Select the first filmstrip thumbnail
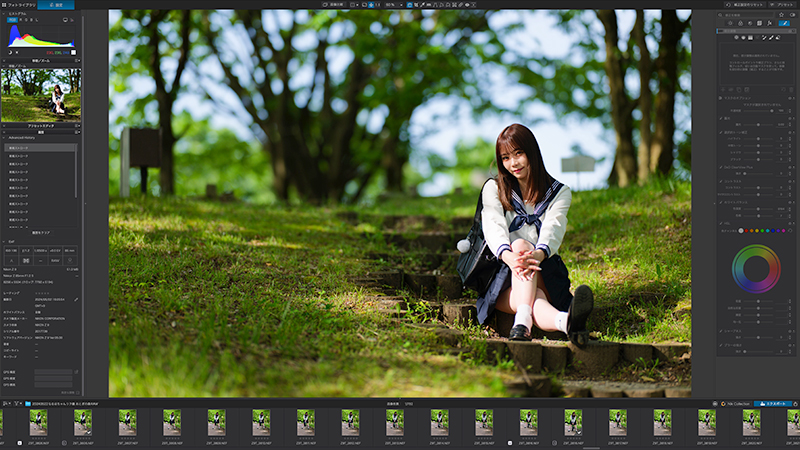The height and width of the screenshot is (450, 800). 38,423
